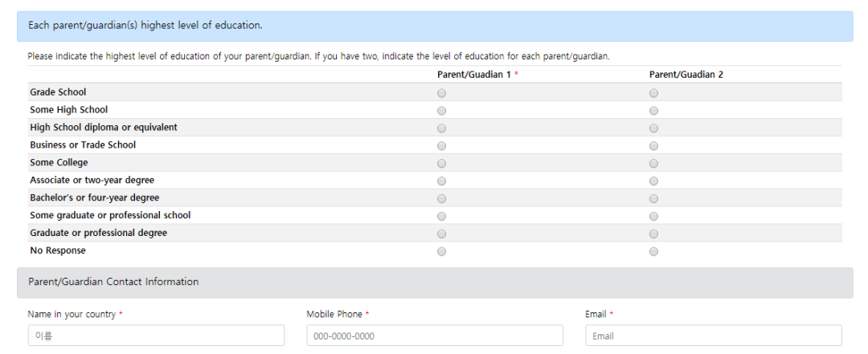Select No Response for Parent/Guadian 2

point(653,252)
